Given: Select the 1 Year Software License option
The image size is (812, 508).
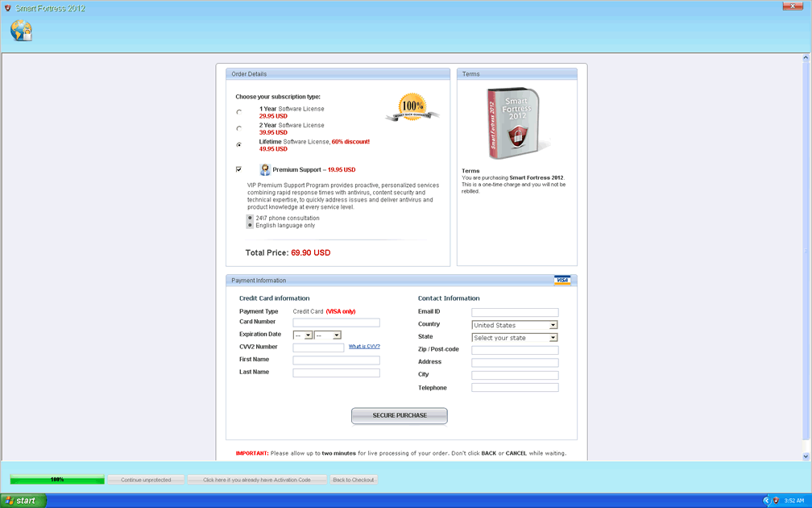Looking at the screenshot, I should click(239, 112).
